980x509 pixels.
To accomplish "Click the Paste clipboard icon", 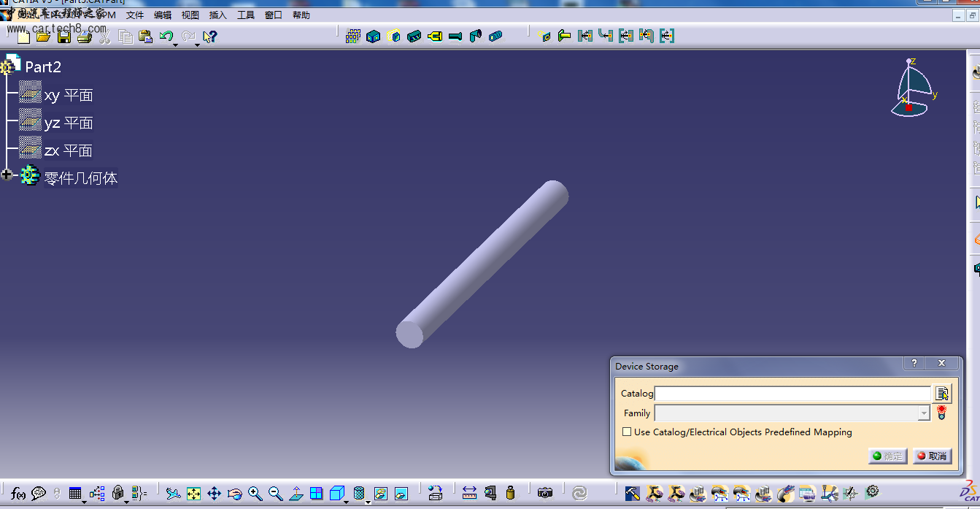I will tap(146, 37).
